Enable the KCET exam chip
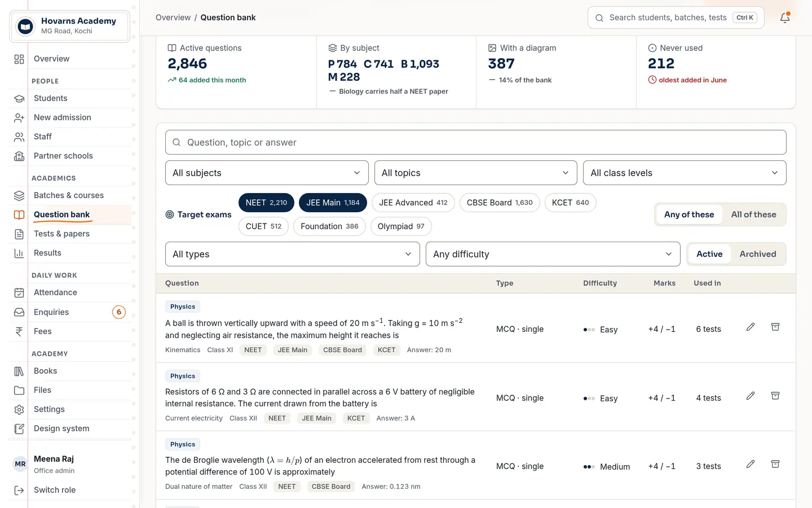This screenshot has width=812, height=508. pos(571,203)
